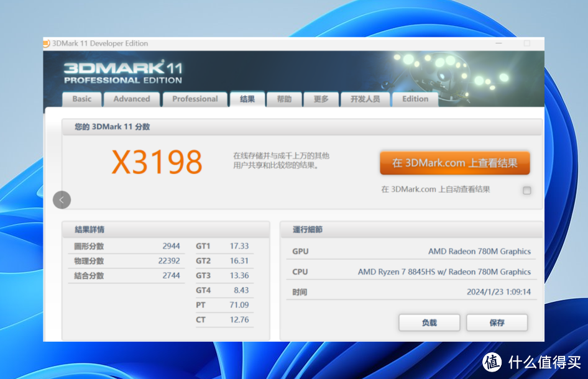Image resolution: width=588 pixels, height=379 pixels.
Task: Click the GPU name AMD Radeon 780M Graphics
Action: pyautogui.click(x=480, y=252)
